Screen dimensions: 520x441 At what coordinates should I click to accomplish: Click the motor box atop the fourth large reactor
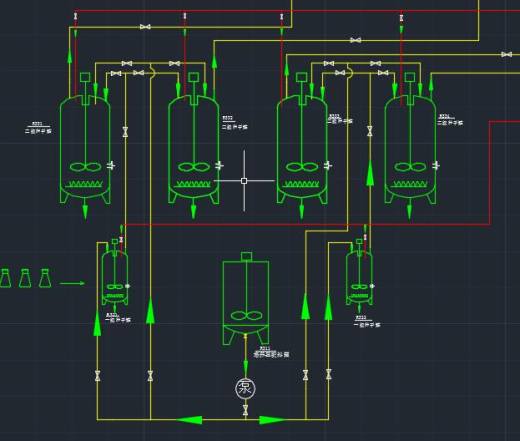[x=410, y=77]
